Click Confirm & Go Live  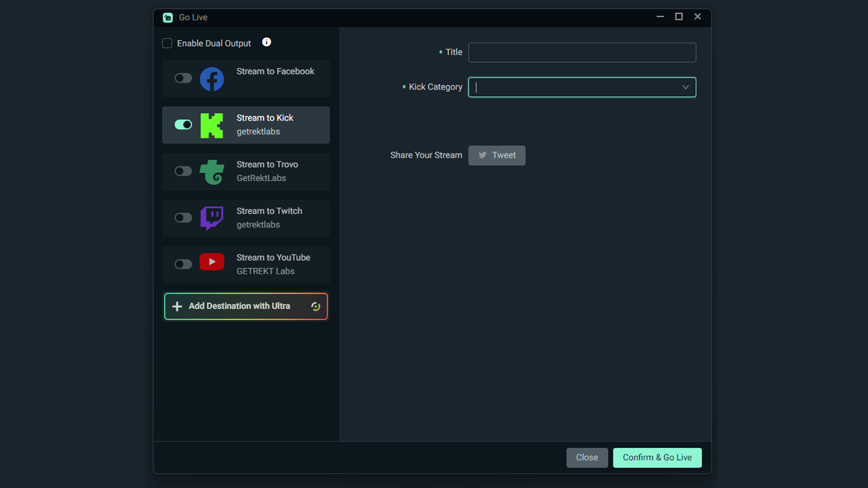pos(657,457)
